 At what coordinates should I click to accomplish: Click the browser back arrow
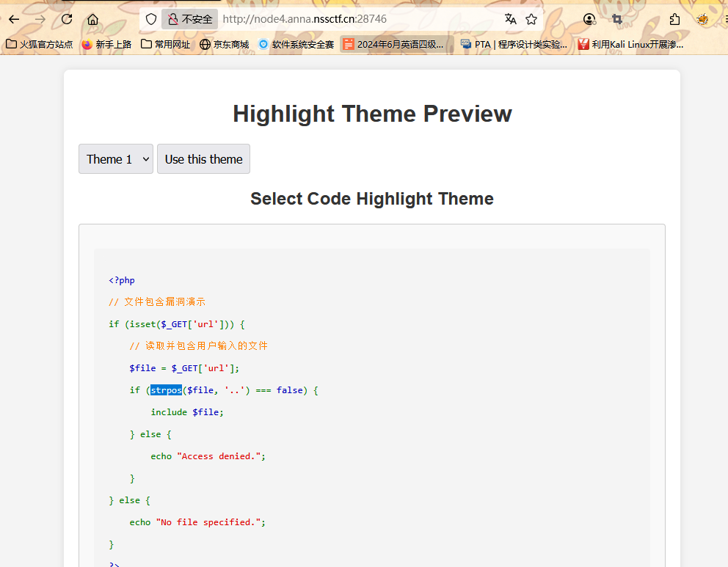(x=14, y=19)
